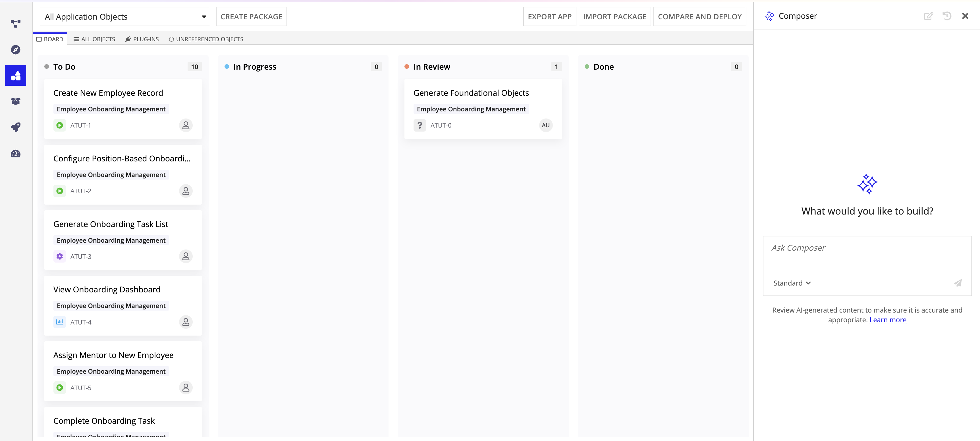Open All Application Objects dropdown
The image size is (980, 441).
click(x=125, y=17)
